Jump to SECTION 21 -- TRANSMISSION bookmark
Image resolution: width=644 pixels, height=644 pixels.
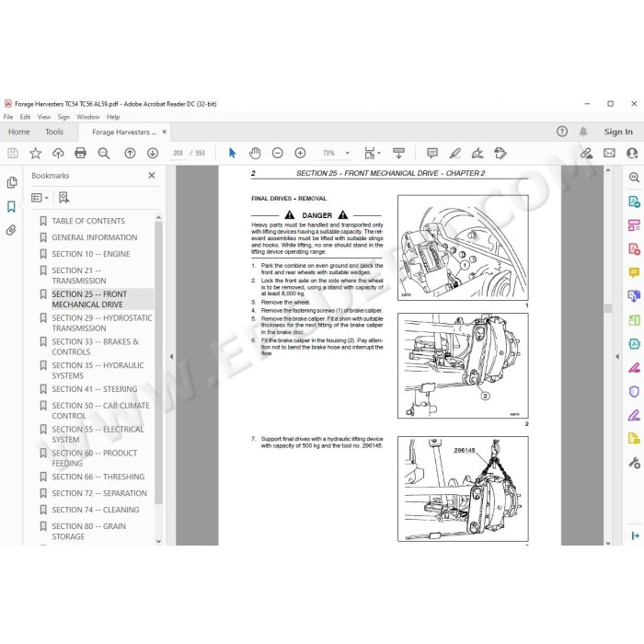[x=79, y=276]
